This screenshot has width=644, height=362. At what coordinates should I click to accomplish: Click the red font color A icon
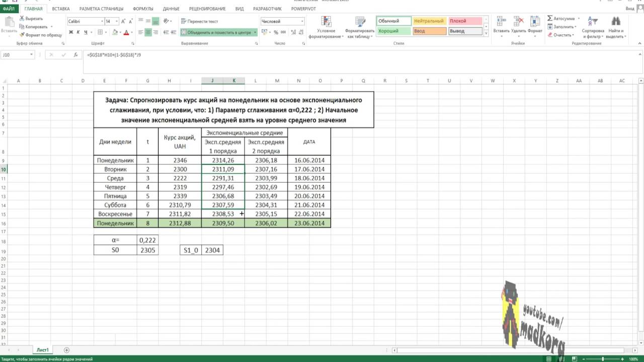[x=127, y=32]
